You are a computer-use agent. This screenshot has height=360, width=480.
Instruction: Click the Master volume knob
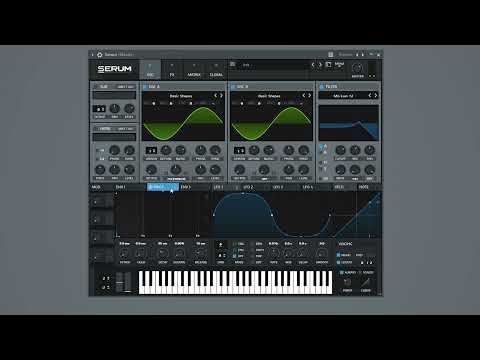357,68
